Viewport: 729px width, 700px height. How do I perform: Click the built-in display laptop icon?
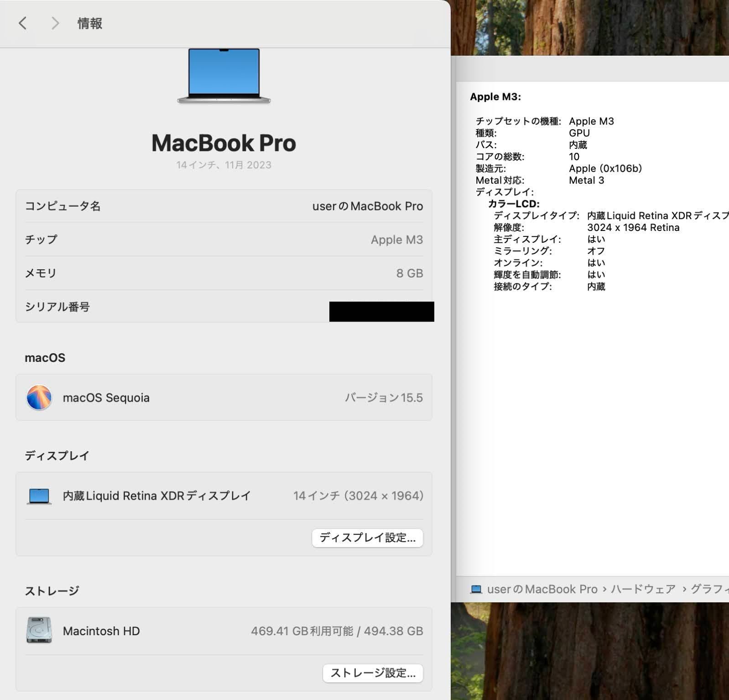pos(39,496)
